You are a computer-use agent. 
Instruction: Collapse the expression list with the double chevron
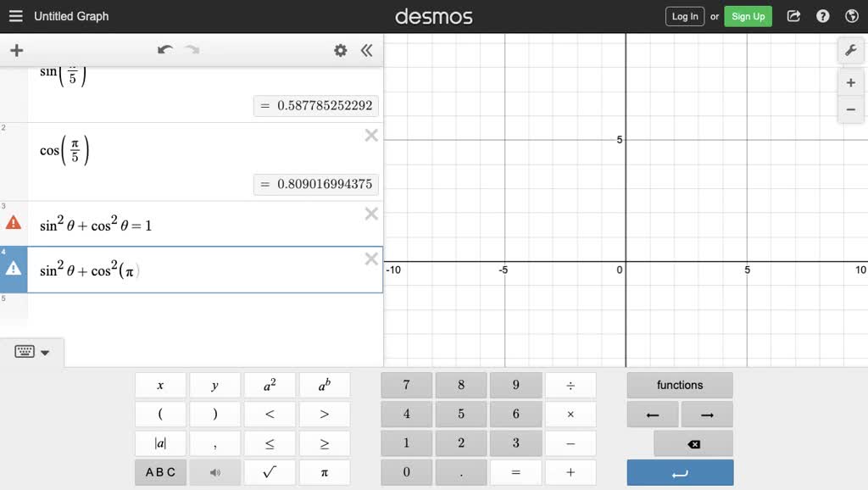click(x=367, y=50)
